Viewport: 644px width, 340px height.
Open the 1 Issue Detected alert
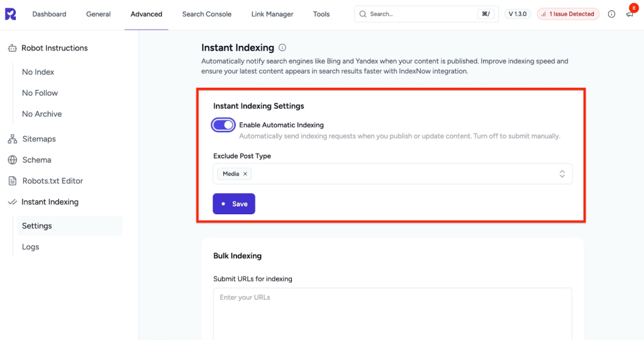tap(568, 14)
